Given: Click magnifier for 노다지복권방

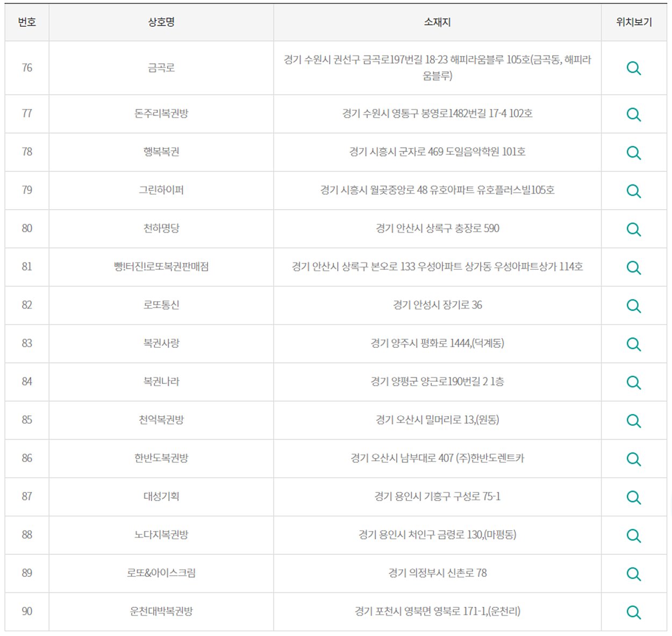Looking at the screenshot, I should (634, 535).
